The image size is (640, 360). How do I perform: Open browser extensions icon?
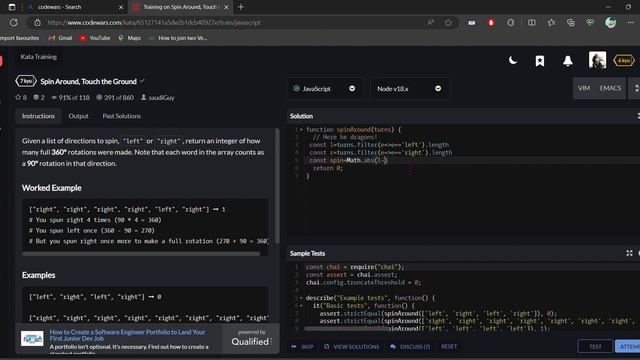point(511,22)
